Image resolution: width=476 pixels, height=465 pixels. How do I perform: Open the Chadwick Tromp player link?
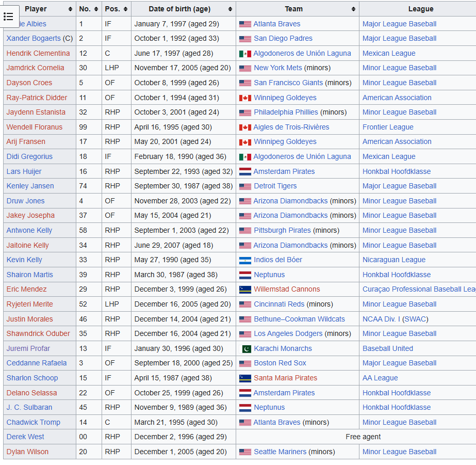point(34,423)
